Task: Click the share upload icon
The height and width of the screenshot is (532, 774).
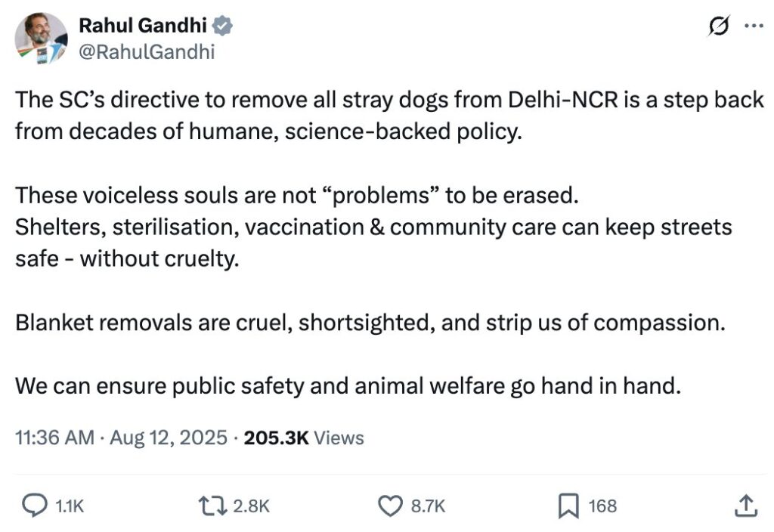Action: click(745, 506)
